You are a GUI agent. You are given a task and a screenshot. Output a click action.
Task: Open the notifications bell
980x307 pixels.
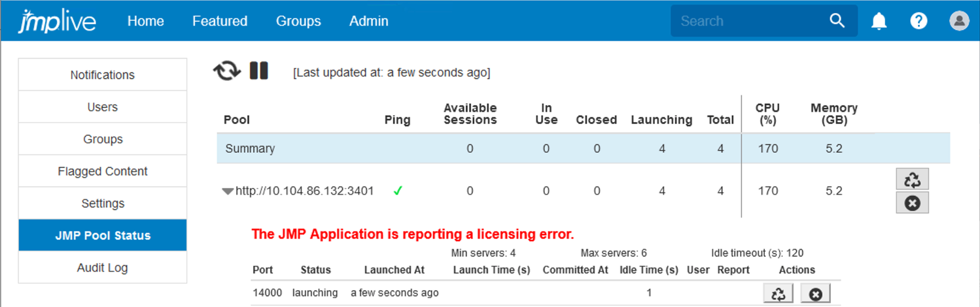(879, 22)
